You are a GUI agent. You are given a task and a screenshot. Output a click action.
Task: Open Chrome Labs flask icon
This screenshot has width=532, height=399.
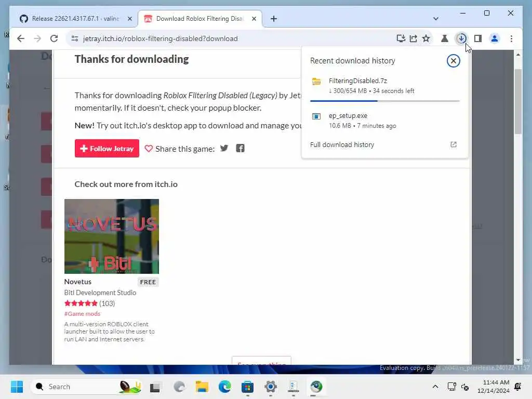(445, 38)
